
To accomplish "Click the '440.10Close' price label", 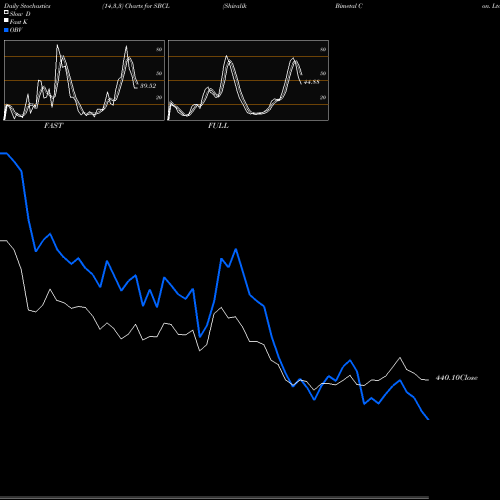I will point(457,378).
